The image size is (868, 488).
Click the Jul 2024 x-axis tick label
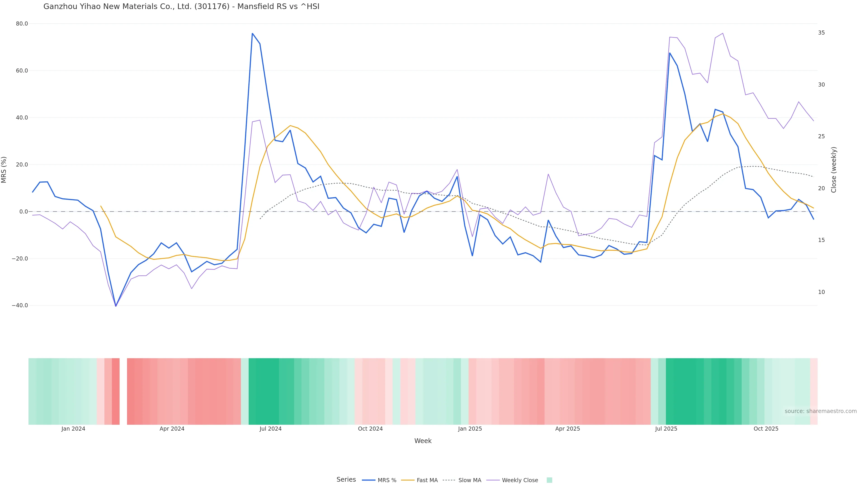pyautogui.click(x=271, y=429)
